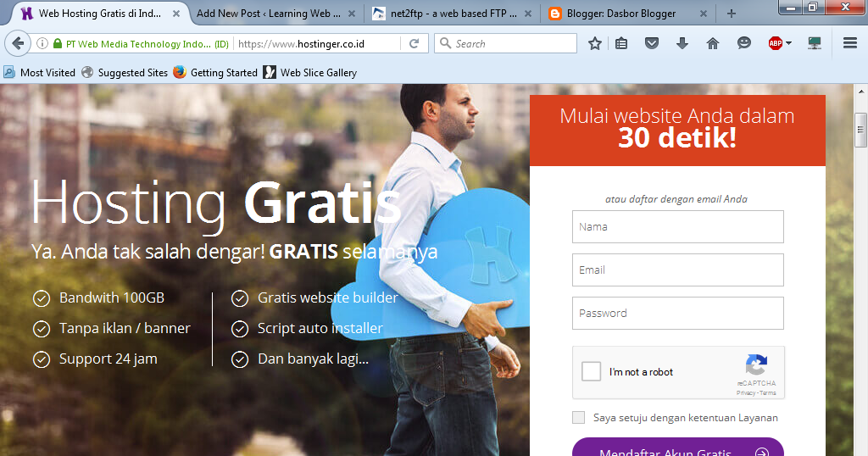
Task: Click the page scrollbar thumb
Action: click(860, 130)
